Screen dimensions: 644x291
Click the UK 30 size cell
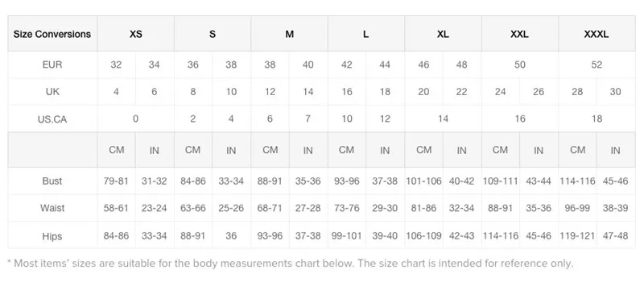click(x=615, y=92)
